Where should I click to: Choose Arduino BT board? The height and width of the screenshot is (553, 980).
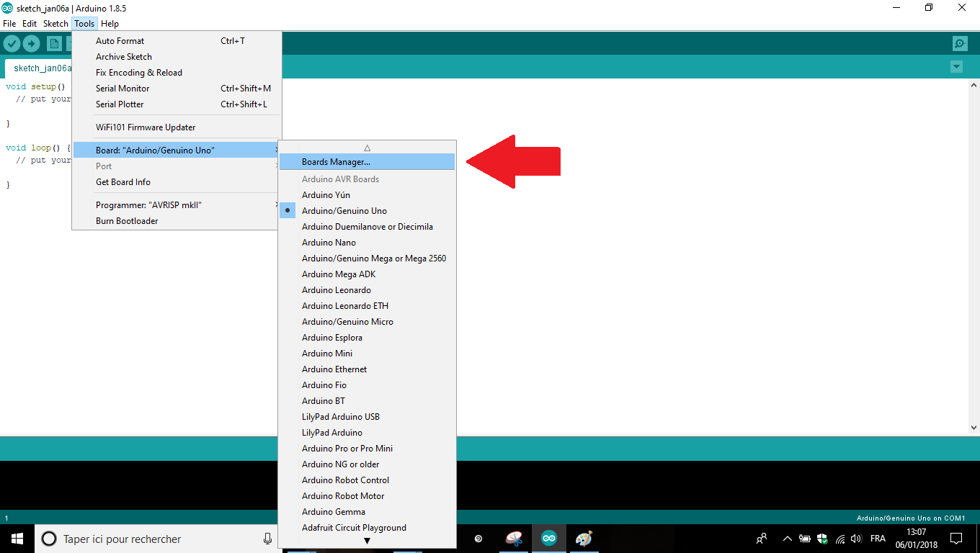(x=367, y=401)
